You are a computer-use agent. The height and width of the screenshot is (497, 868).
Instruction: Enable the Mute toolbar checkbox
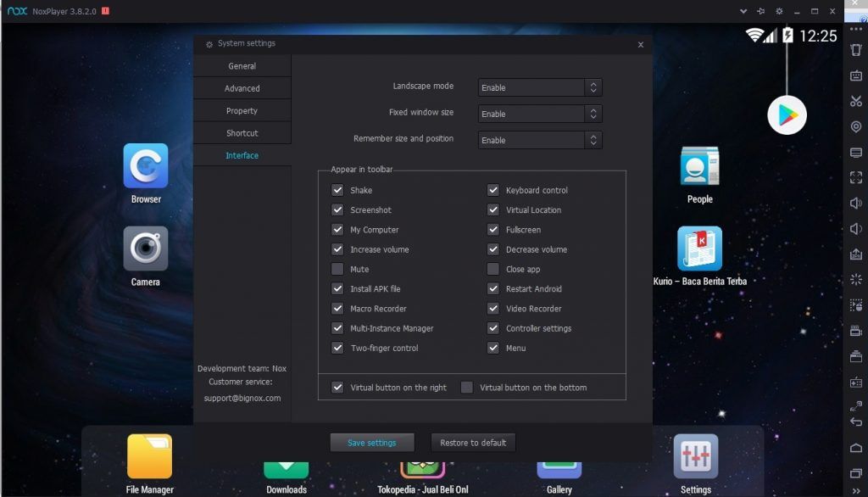pos(337,269)
